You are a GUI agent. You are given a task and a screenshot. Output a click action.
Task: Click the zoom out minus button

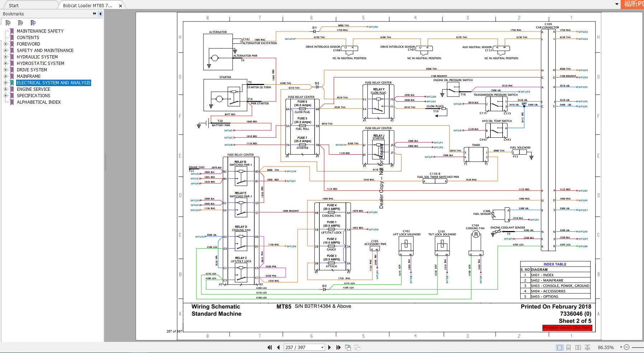626,347
